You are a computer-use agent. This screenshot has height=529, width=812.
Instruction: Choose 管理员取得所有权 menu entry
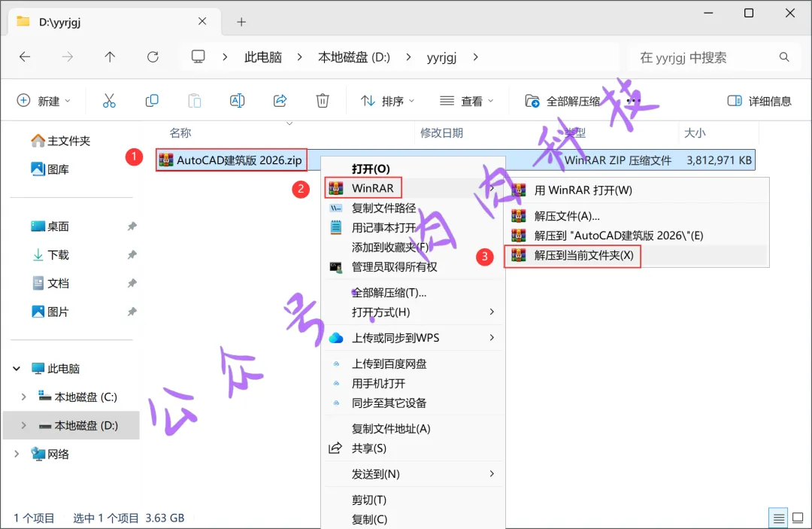point(414,267)
